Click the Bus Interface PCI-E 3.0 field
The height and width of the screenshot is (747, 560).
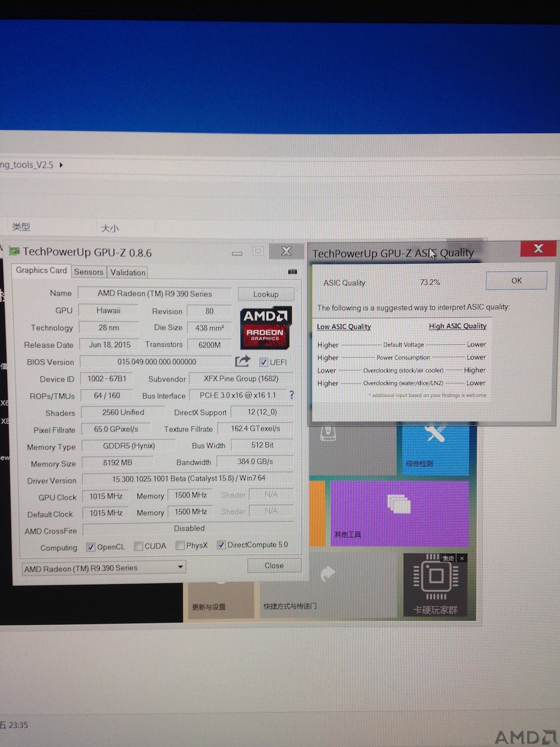coord(237,395)
